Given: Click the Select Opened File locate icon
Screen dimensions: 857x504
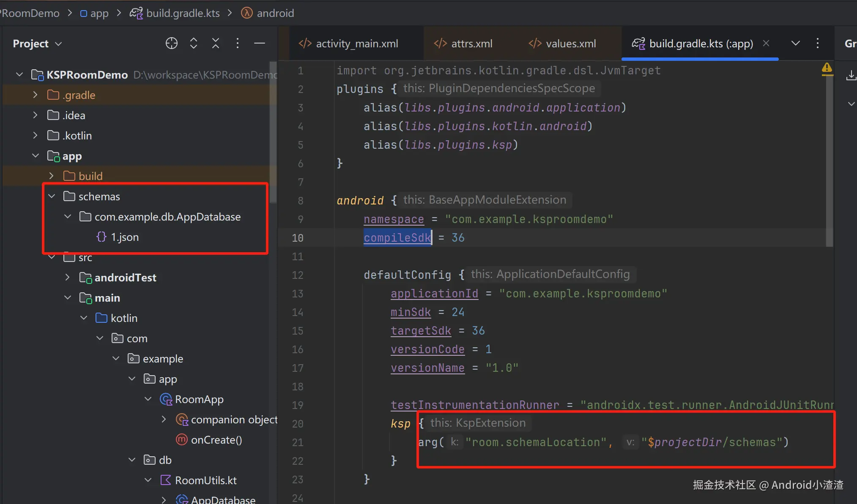Looking at the screenshot, I should coord(171,44).
